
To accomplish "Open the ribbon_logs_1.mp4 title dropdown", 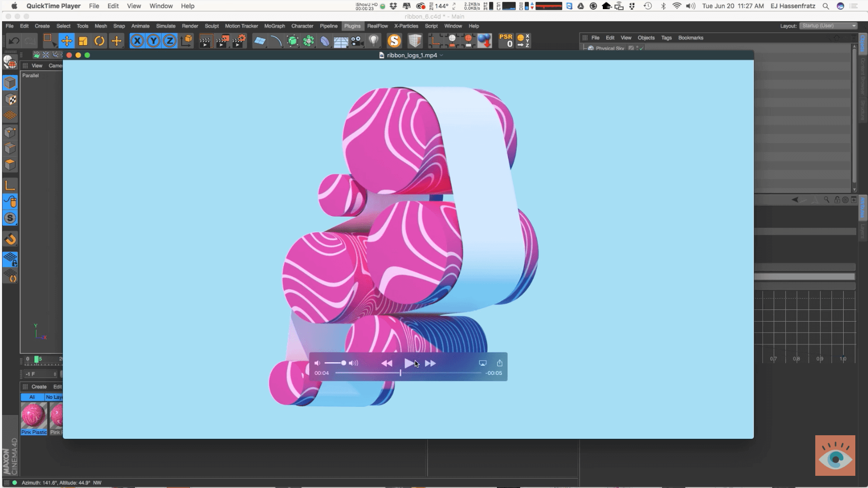I will click(440, 55).
